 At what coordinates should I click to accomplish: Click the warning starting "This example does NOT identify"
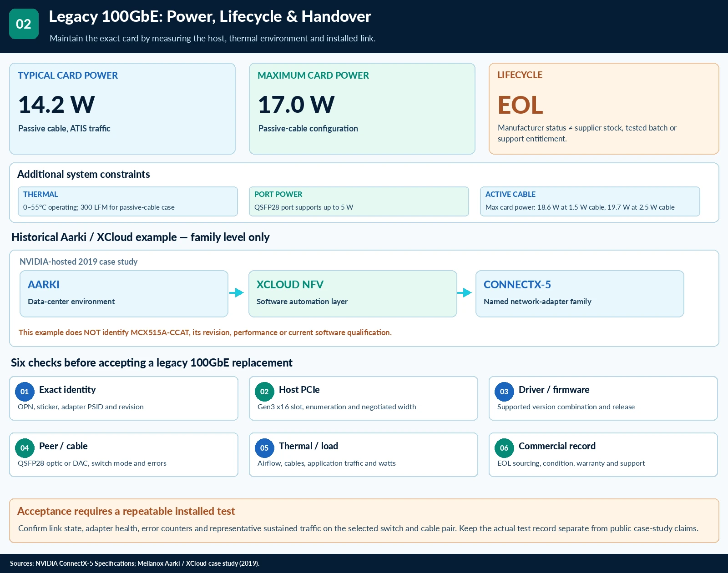[205, 332]
